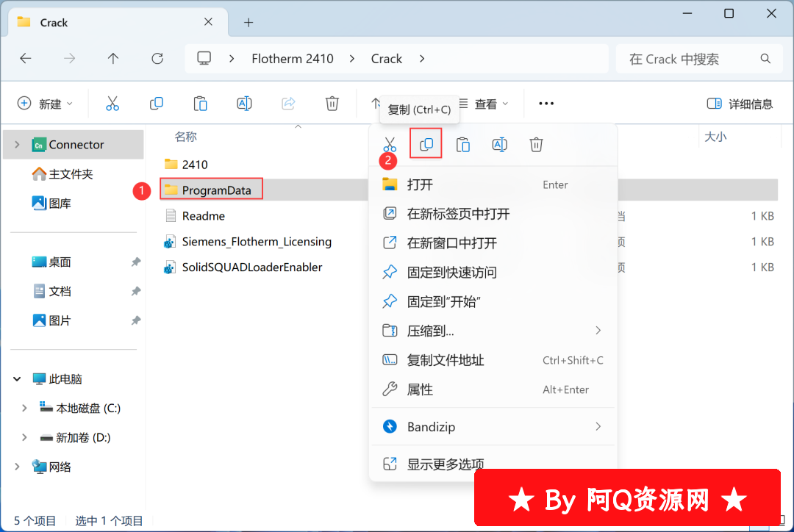Choose 固定到快速访问 in the context menu
This screenshot has width=794, height=532.
[x=493, y=273]
